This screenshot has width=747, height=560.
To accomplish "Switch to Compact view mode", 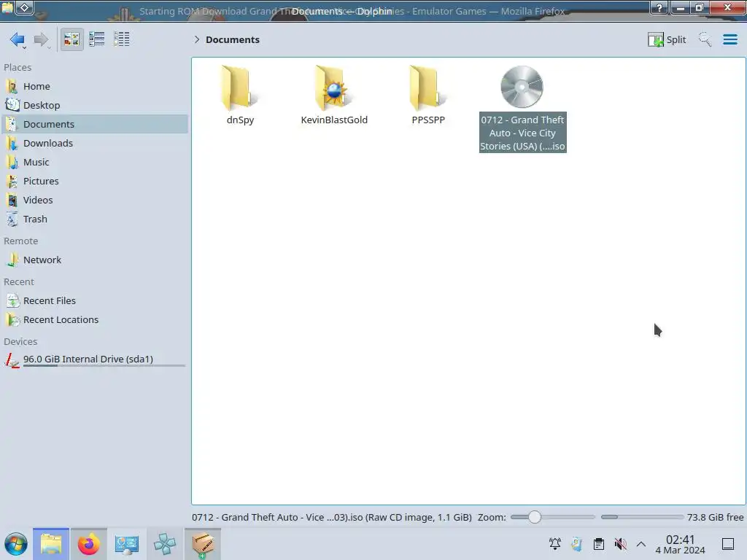I will click(x=97, y=39).
